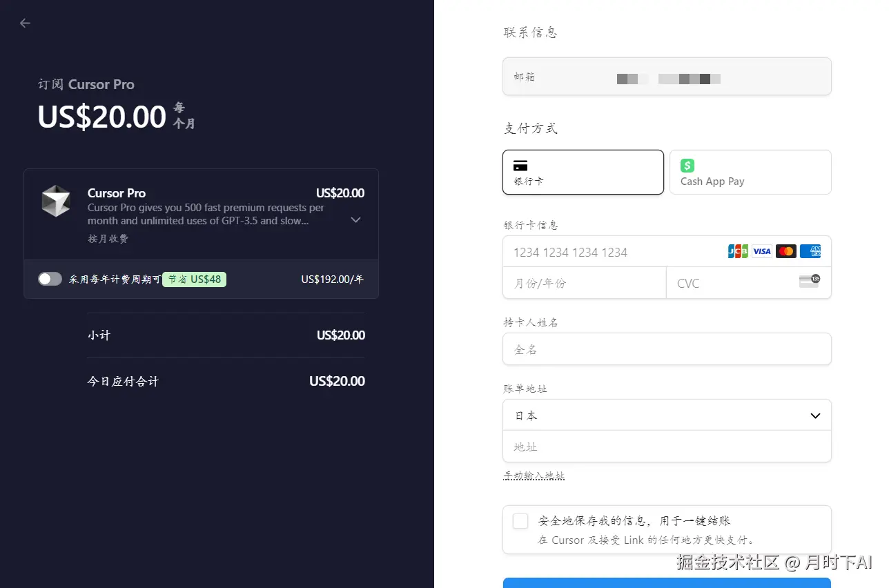Click the 手动输入地址 link
This screenshot has width=889, height=588.
point(534,476)
